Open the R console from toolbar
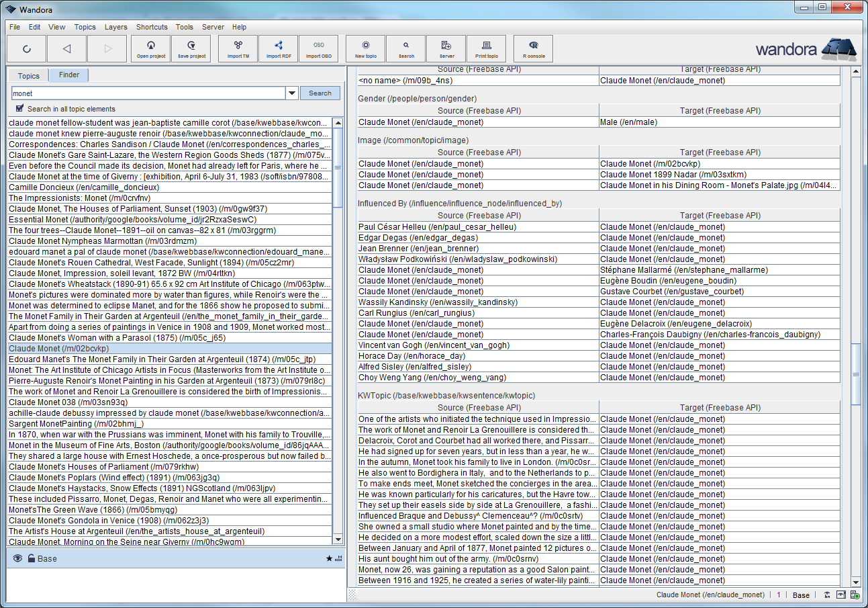Screen dimensions: 868x608 (x=533, y=48)
